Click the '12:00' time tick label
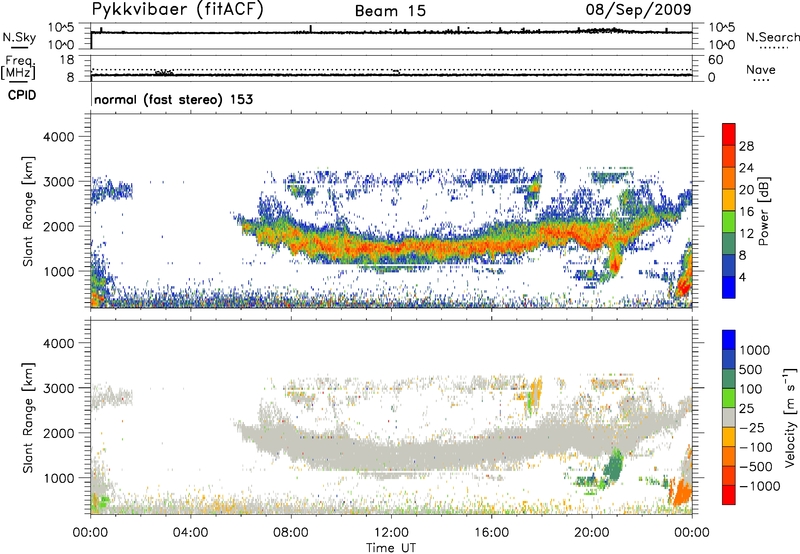This screenshot has height=554, width=800. [391, 533]
